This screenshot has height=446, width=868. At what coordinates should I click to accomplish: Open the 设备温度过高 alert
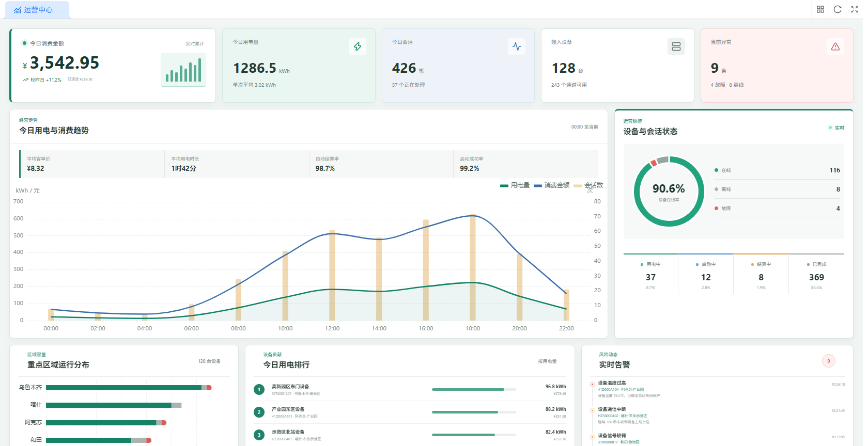coord(718,390)
